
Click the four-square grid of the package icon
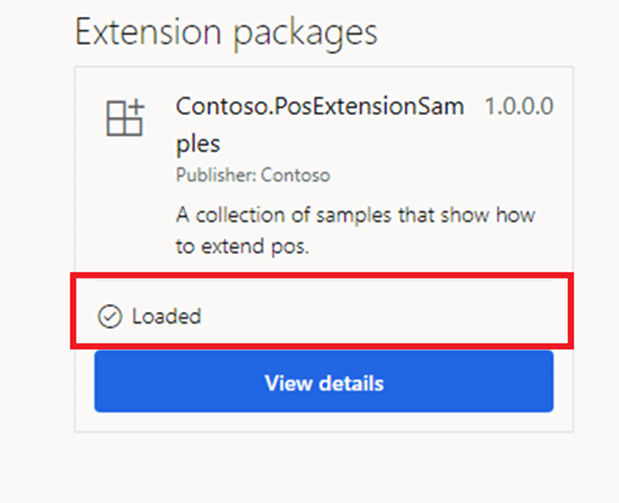(124, 119)
